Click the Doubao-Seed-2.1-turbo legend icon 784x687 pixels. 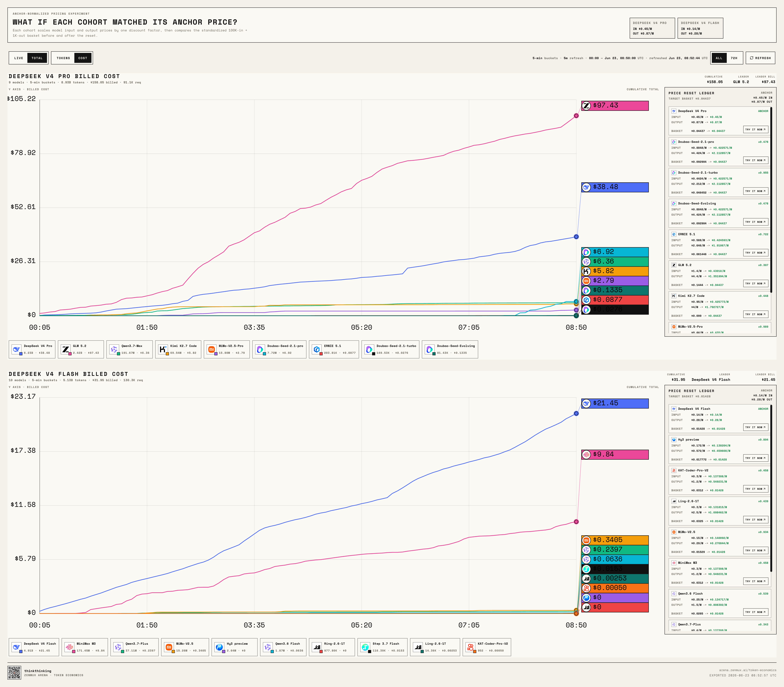tap(369, 349)
